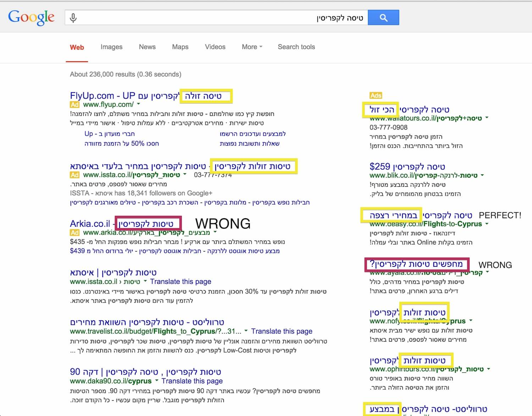Click Ad badge beside www.arkia.co.il URL
The height and width of the screenshot is (416, 532).
click(74, 232)
